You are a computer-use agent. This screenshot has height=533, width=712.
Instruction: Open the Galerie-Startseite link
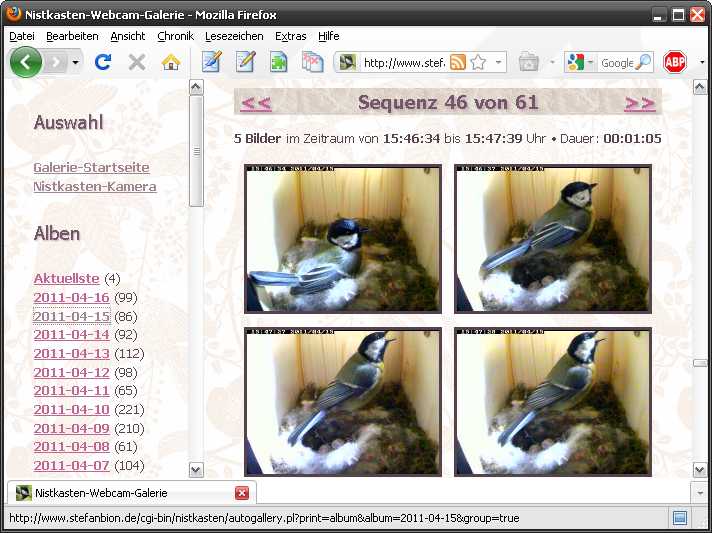click(91, 167)
